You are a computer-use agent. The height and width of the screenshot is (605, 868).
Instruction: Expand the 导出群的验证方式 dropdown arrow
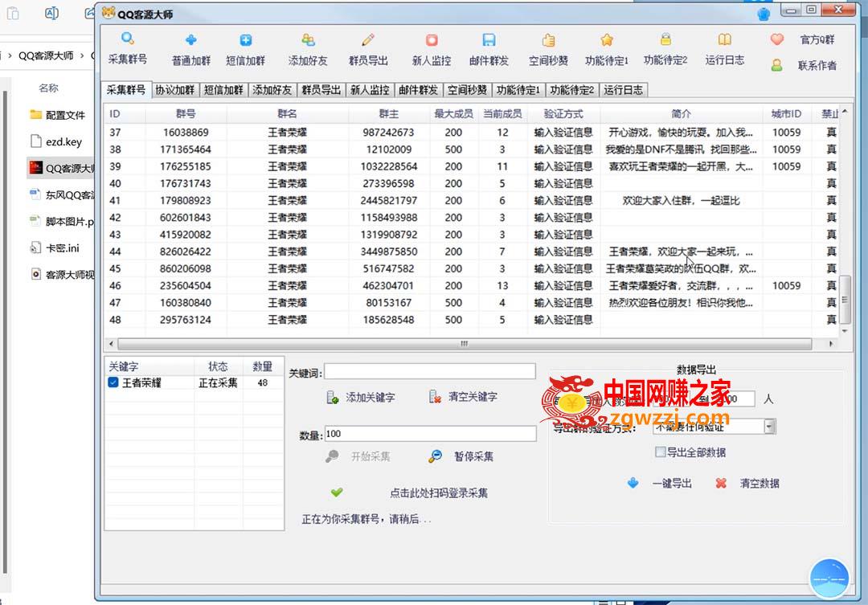[x=769, y=426]
